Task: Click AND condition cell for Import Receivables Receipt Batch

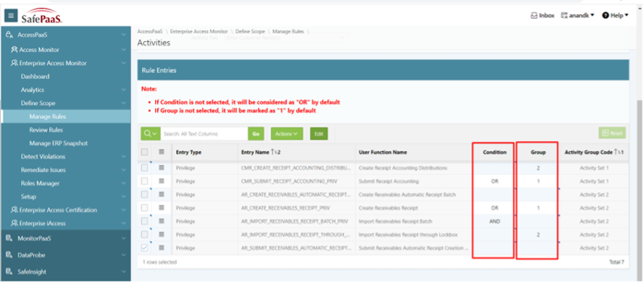Action: click(495, 221)
